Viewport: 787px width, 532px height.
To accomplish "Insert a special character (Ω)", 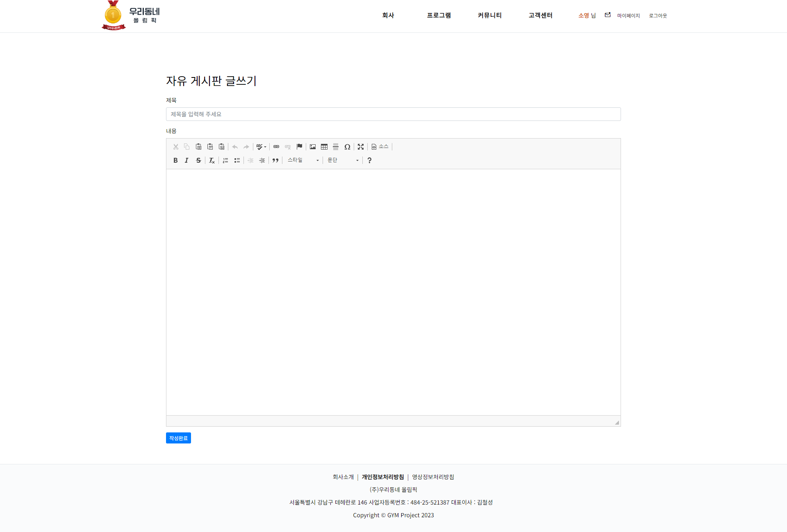I will pyautogui.click(x=347, y=147).
